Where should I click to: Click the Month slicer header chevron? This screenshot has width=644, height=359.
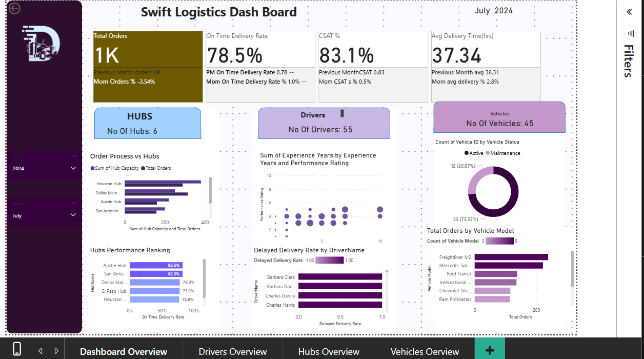click(x=74, y=203)
